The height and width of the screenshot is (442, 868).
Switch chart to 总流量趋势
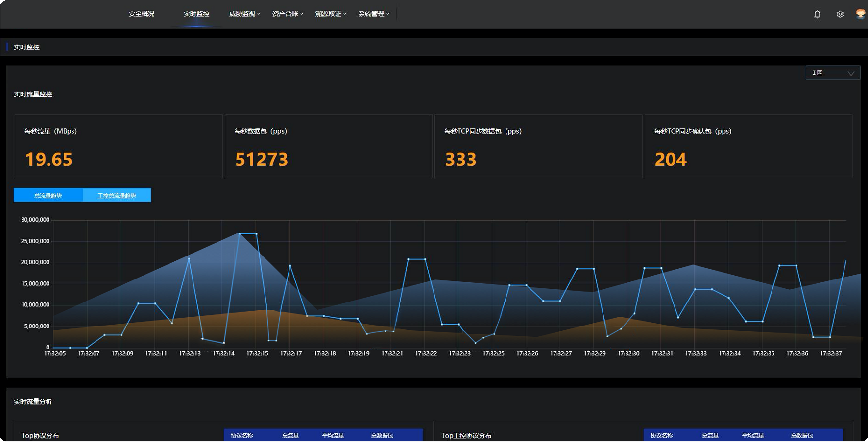48,195
